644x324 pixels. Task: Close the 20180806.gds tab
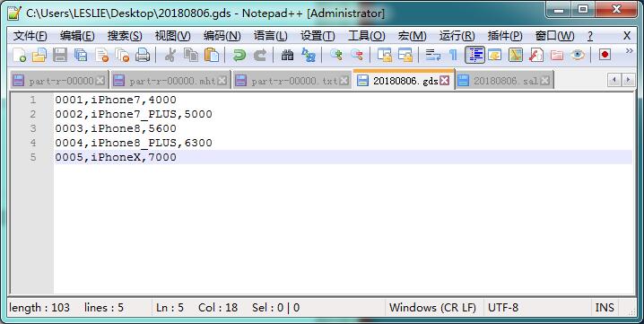[x=444, y=81]
